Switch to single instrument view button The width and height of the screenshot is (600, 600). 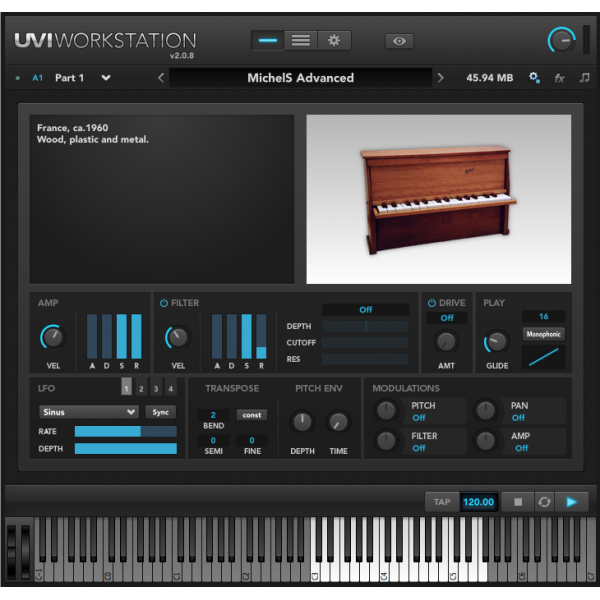pyautogui.click(x=267, y=41)
